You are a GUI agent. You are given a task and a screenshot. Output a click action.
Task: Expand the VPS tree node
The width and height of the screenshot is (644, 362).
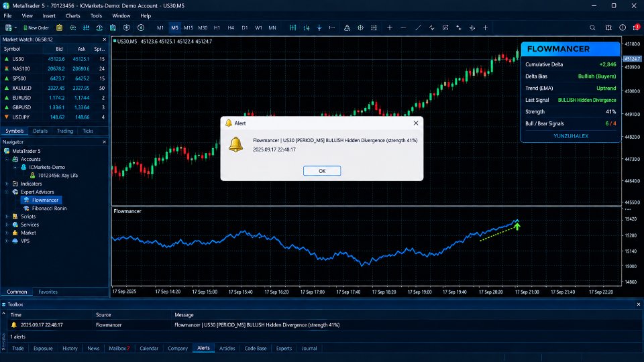[7, 241]
